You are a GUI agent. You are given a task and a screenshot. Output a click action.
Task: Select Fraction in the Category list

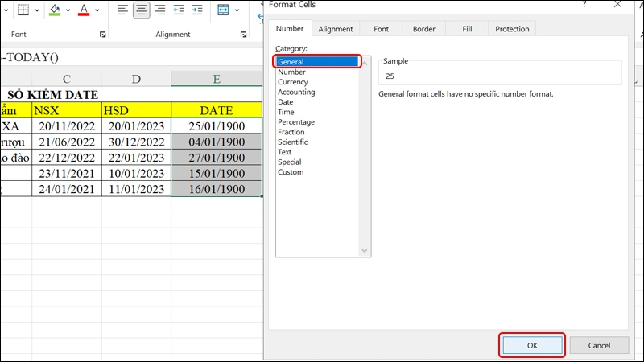(x=317, y=132)
